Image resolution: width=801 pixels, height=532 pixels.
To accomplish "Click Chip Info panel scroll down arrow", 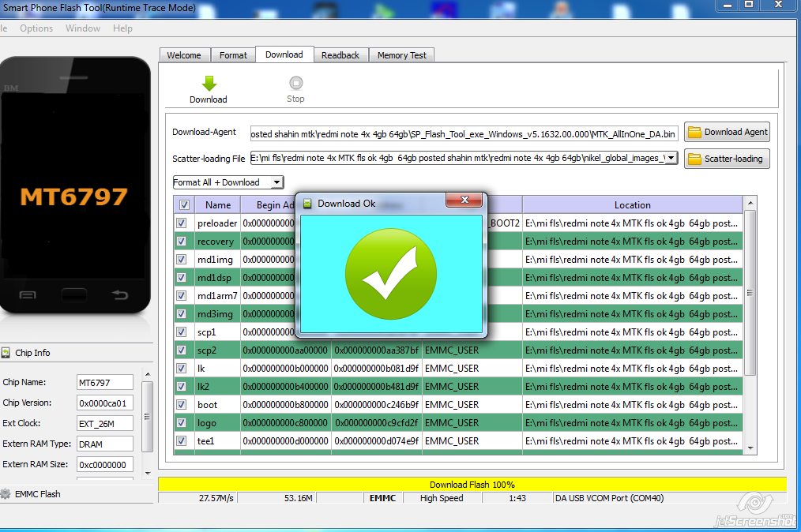I will [x=148, y=474].
